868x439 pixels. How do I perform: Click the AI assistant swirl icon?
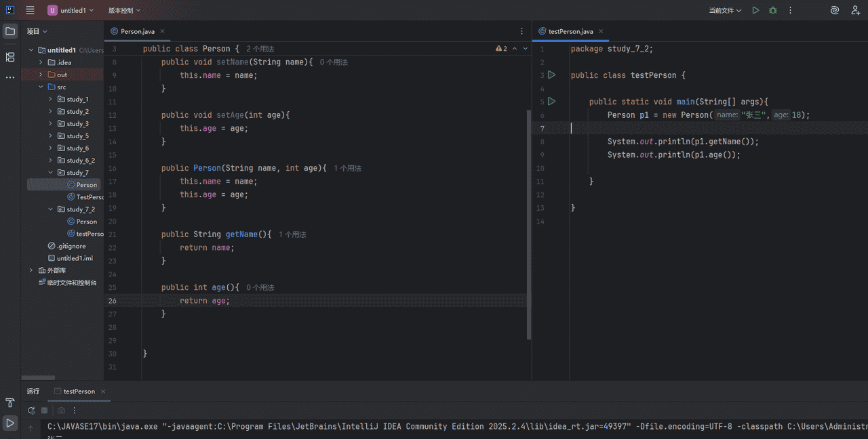(835, 10)
